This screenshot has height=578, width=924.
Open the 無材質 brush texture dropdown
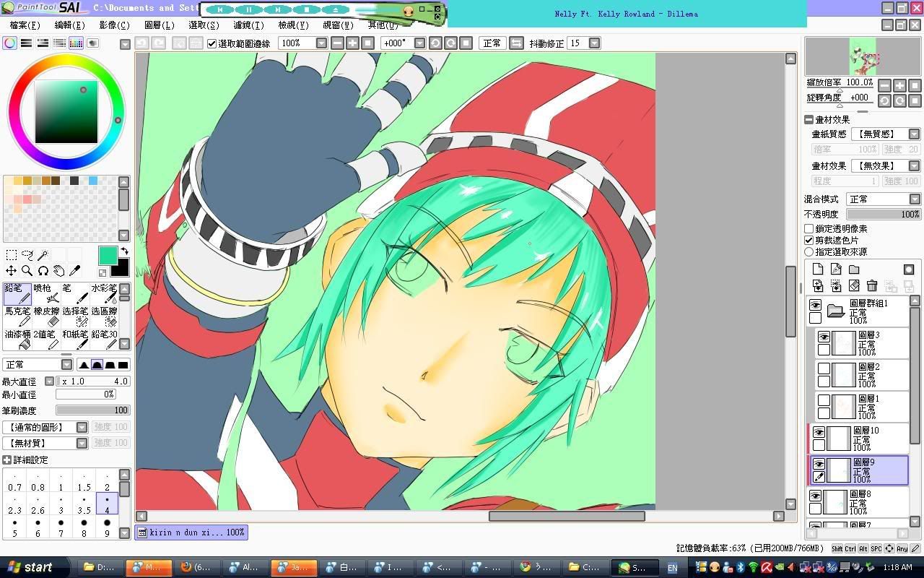pos(82,443)
